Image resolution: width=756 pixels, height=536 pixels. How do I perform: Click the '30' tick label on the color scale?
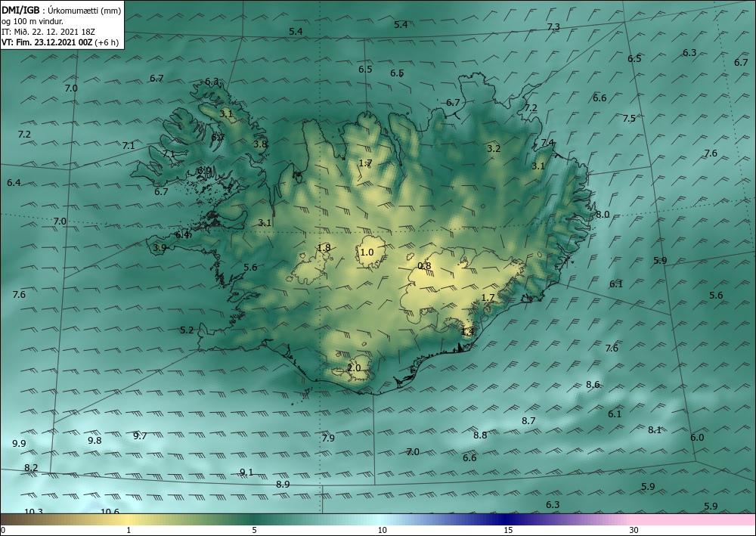click(x=634, y=531)
